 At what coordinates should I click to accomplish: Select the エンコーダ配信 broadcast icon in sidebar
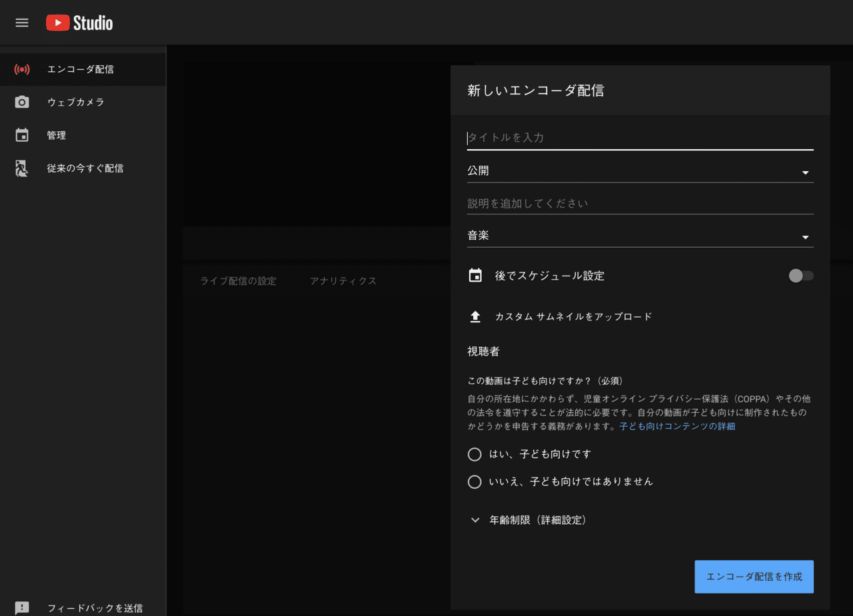point(21,69)
